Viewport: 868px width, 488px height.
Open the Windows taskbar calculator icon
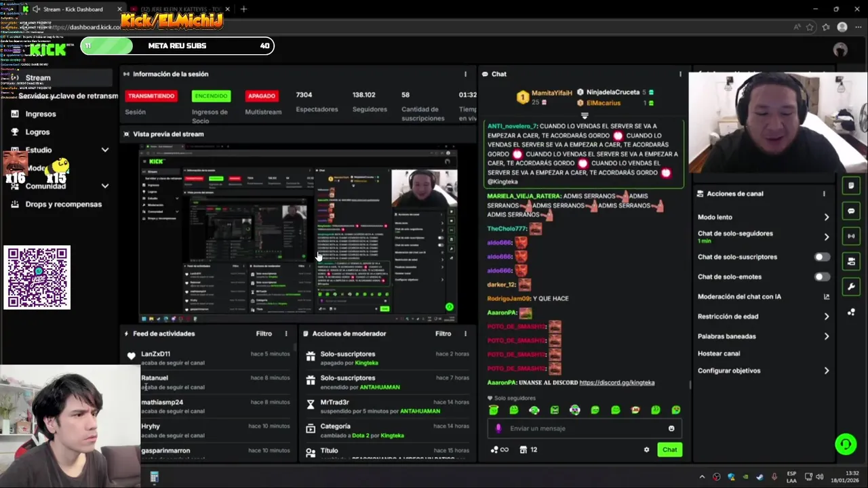click(155, 477)
